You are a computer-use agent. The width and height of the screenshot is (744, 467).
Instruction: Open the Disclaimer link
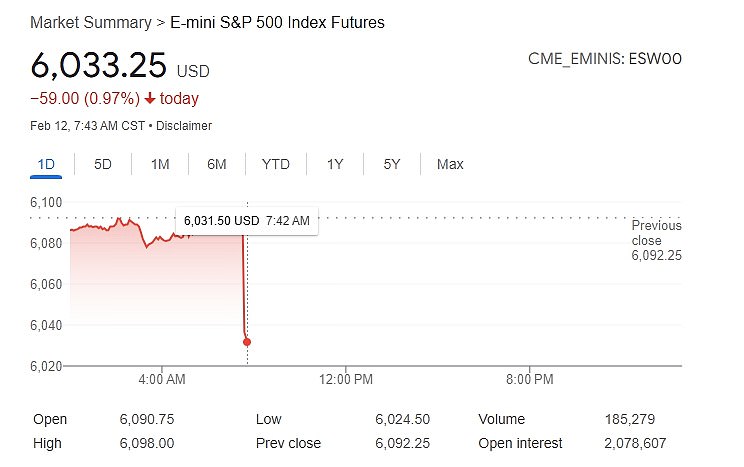183,126
